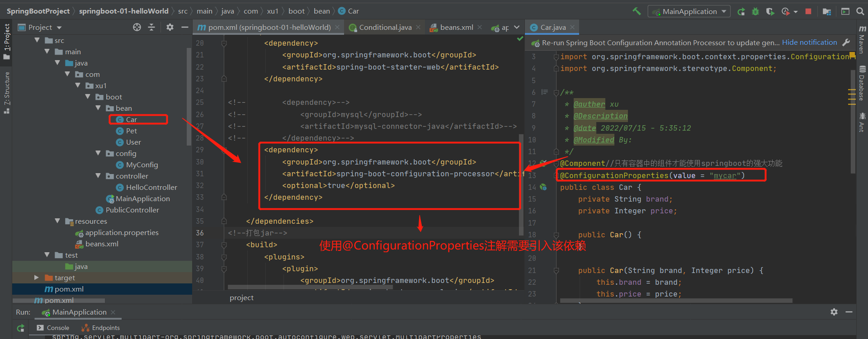Click the Car breadcrumb
Screen dimensions: 868x339
point(349,11)
